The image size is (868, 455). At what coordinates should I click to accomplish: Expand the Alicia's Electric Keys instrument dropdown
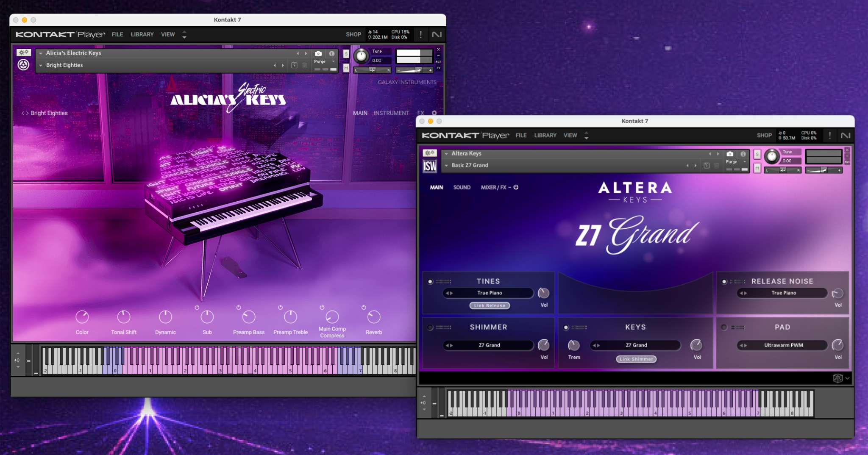pos(41,53)
